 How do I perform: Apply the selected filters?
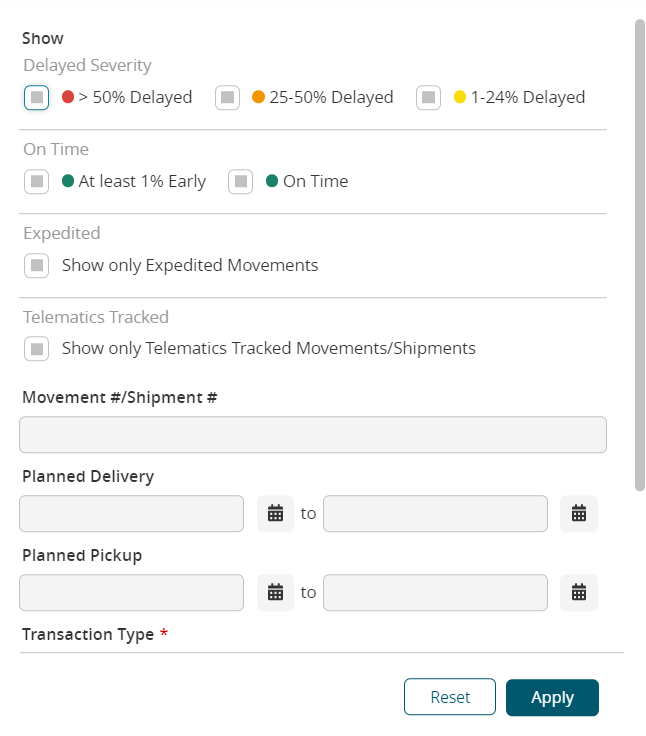[552, 698]
